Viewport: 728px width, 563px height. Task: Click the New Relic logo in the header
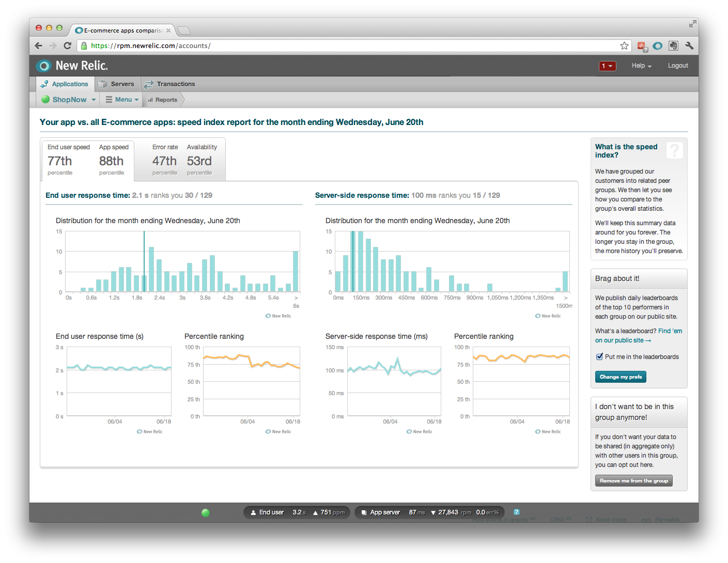point(72,66)
